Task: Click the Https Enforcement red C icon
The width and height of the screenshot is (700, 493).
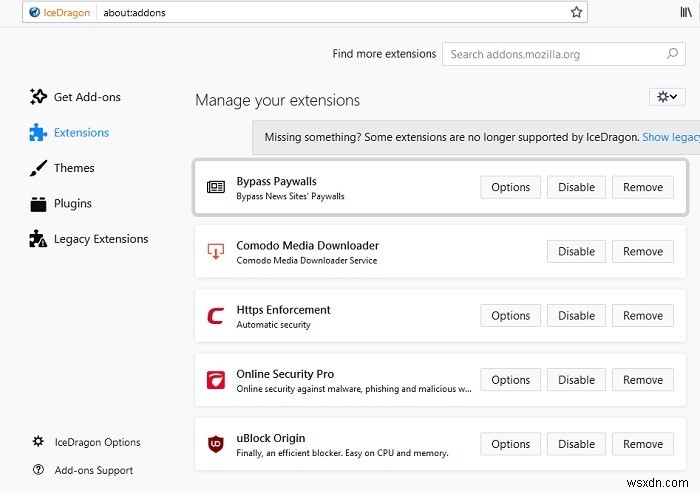Action: click(216, 316)
